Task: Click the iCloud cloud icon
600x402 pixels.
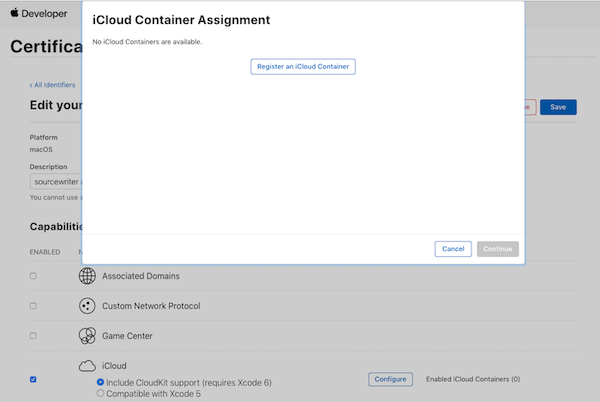Action: point(87,366)
